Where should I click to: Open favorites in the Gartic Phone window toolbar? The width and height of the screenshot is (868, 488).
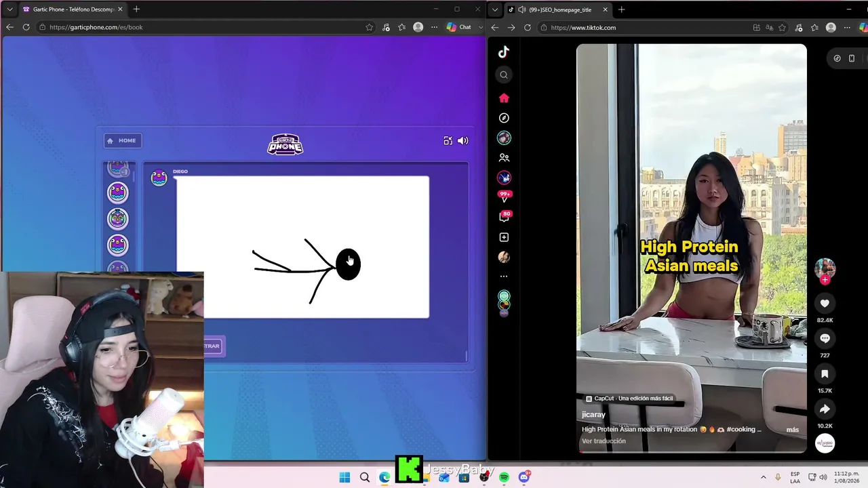(x=402, y=27)
